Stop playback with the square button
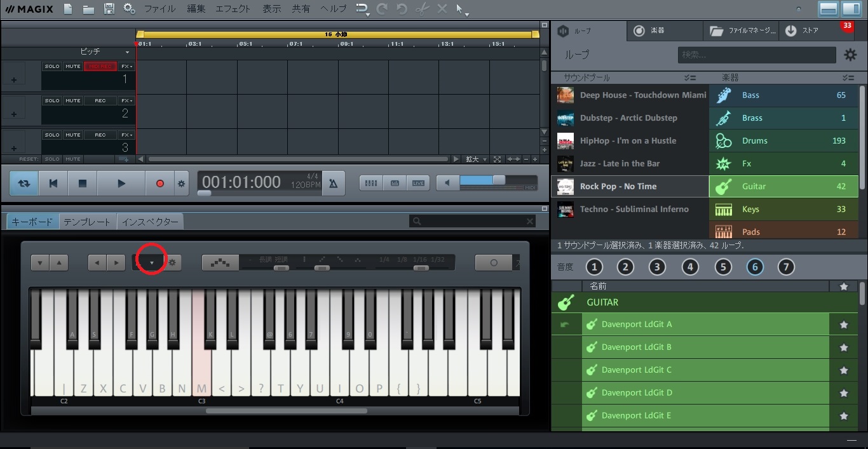Screen dimensions: 868x449 coord(83,184)
